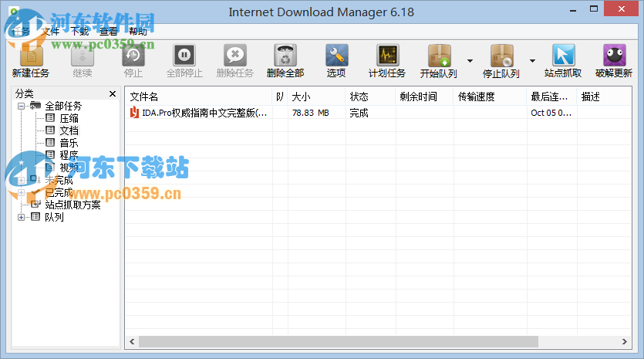The height and width of the screenshot is (359, 644).
Task: Close the 分类 categories panel
Action: pyautogui.click(x=113, y=93)
